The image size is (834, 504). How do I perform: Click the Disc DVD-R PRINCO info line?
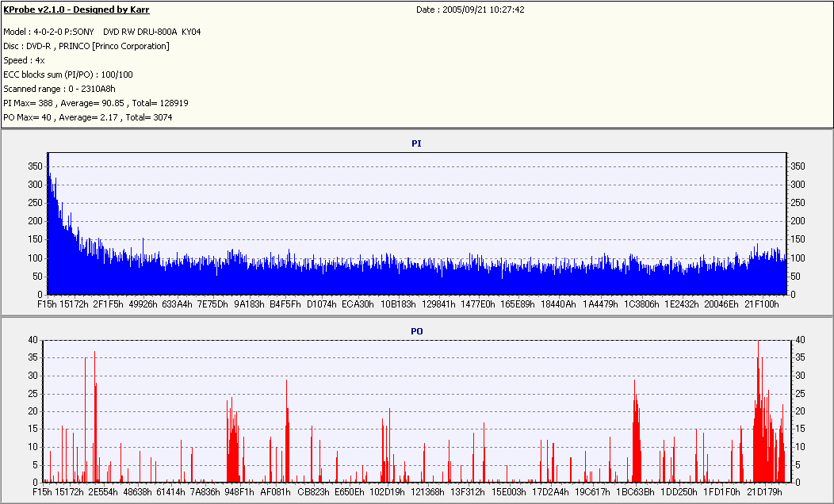point(86,46)
